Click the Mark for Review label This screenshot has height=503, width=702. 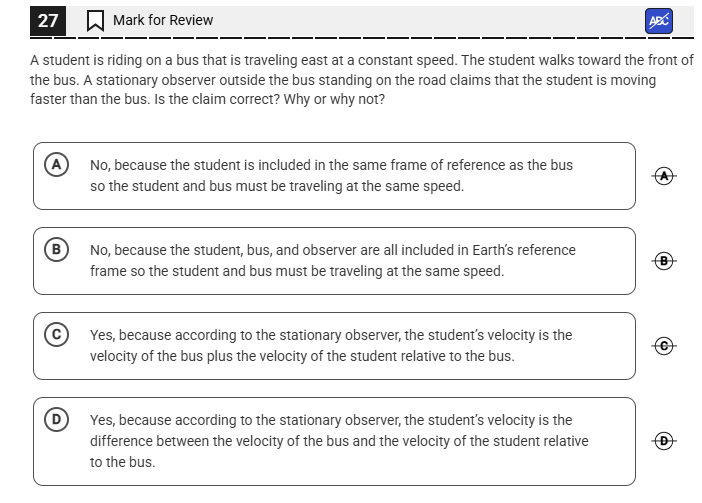(162, 20)
